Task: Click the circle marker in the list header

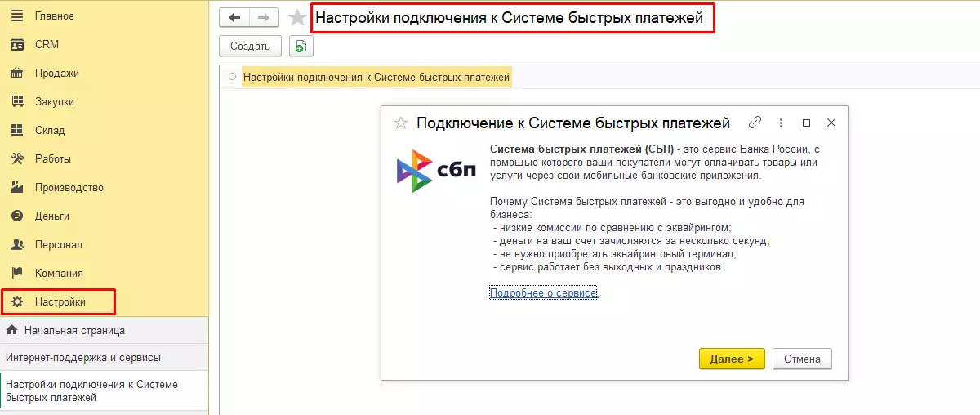Action: point(233,77)
